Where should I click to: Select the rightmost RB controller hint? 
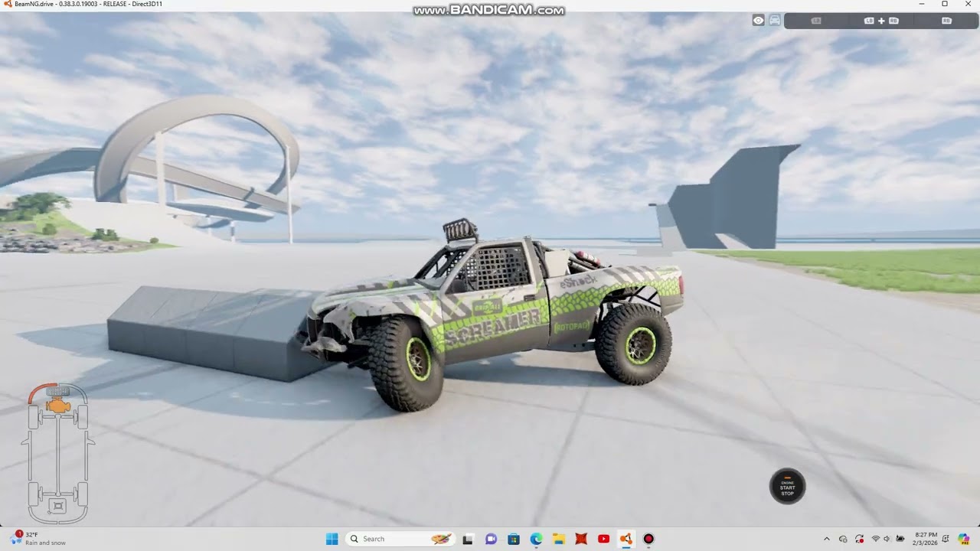[946, 21]
